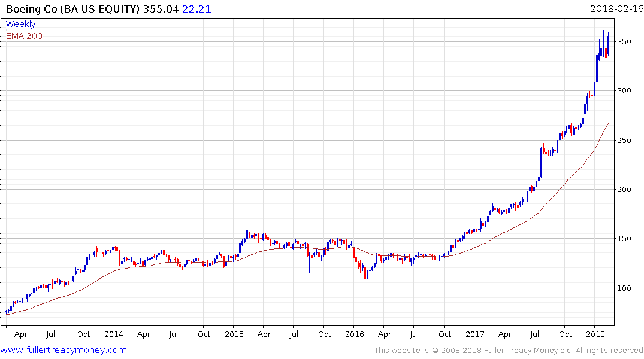
Task: Click the 2014 year axis label
Action: pyautogui.click(x=114, y=334)
